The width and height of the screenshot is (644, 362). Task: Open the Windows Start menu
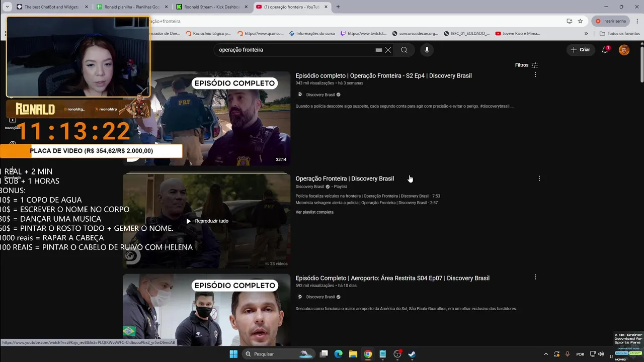[233, 354]
